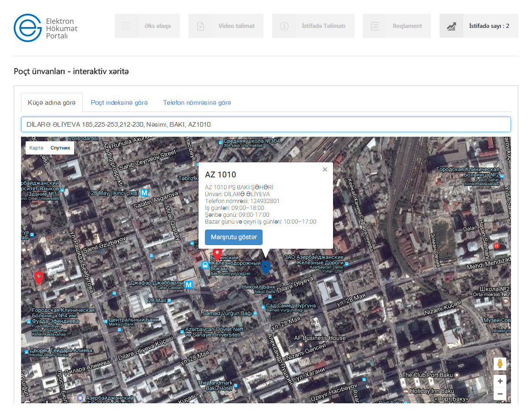Screen dimensions: 532x417
Task: Open the Video təlimat button
Action: click(x=226, y=26)
